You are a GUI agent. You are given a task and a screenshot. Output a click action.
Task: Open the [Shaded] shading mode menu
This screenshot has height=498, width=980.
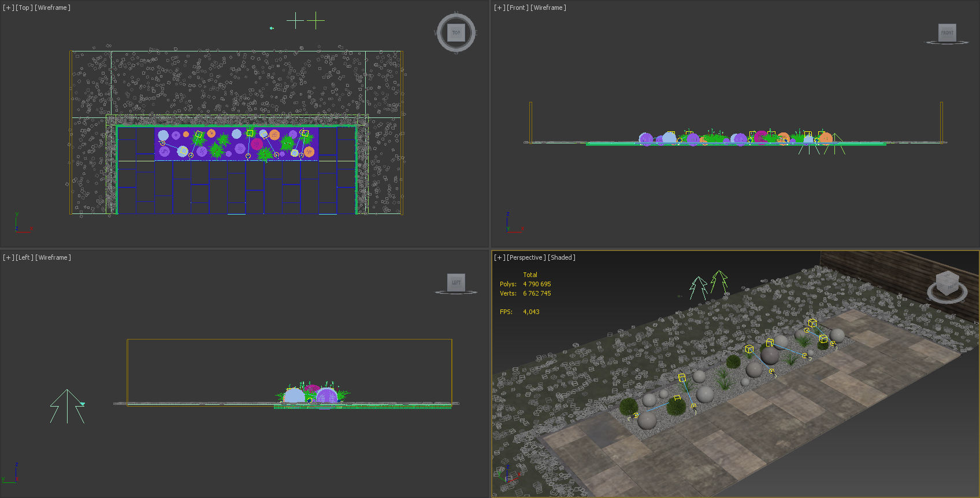tap(562, 257)
